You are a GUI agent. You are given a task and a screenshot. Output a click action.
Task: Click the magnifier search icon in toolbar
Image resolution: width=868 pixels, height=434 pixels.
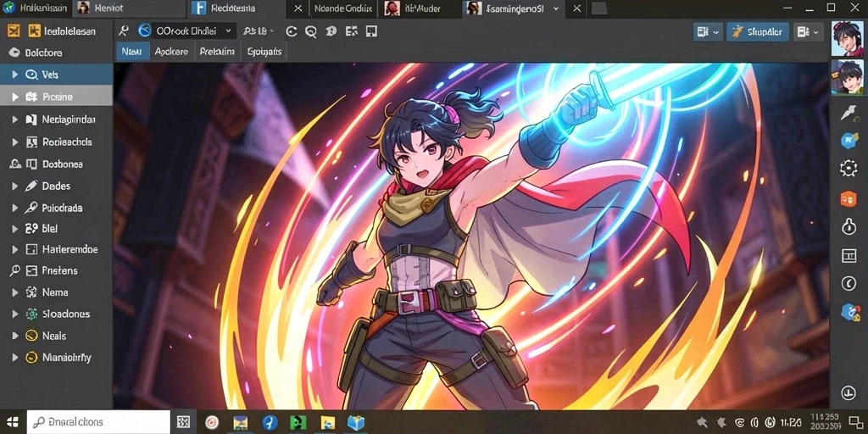point(310,31)
